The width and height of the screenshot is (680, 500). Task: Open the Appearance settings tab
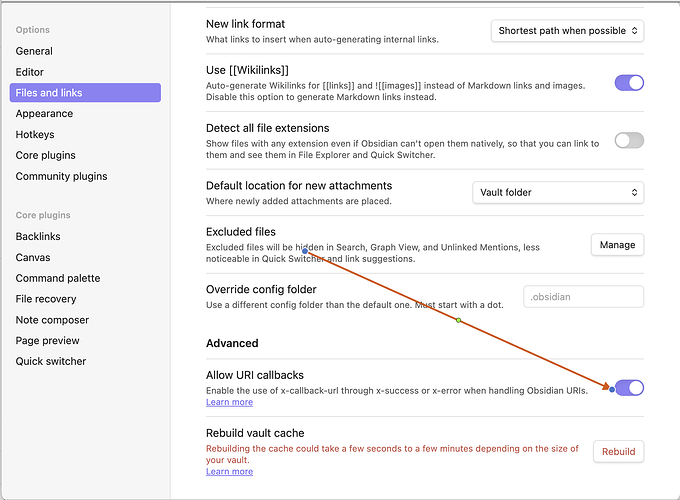click(44, 114)
